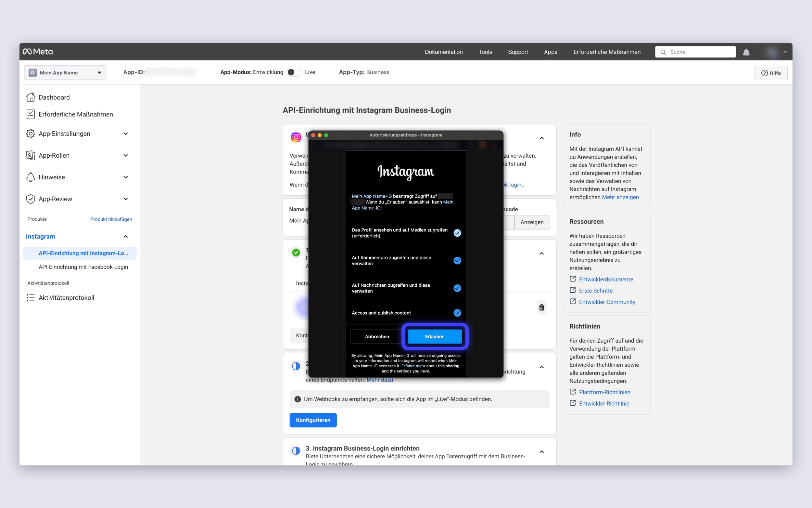Image resolution: width=812 pixels, height=508 pixels.
Task: Click the Dashboard home icon
Action: click(x=31, y=97)
